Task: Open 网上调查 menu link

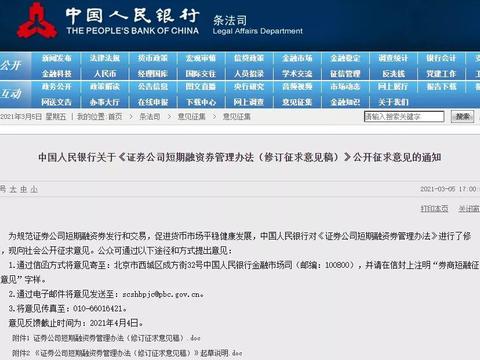Action: (249, 102)
